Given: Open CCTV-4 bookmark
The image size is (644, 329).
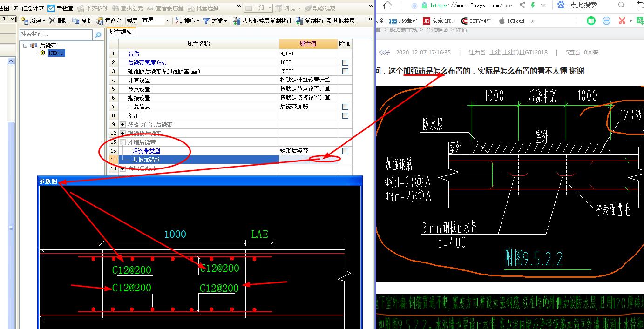Looking at the screenshot, I should (476, 21).
